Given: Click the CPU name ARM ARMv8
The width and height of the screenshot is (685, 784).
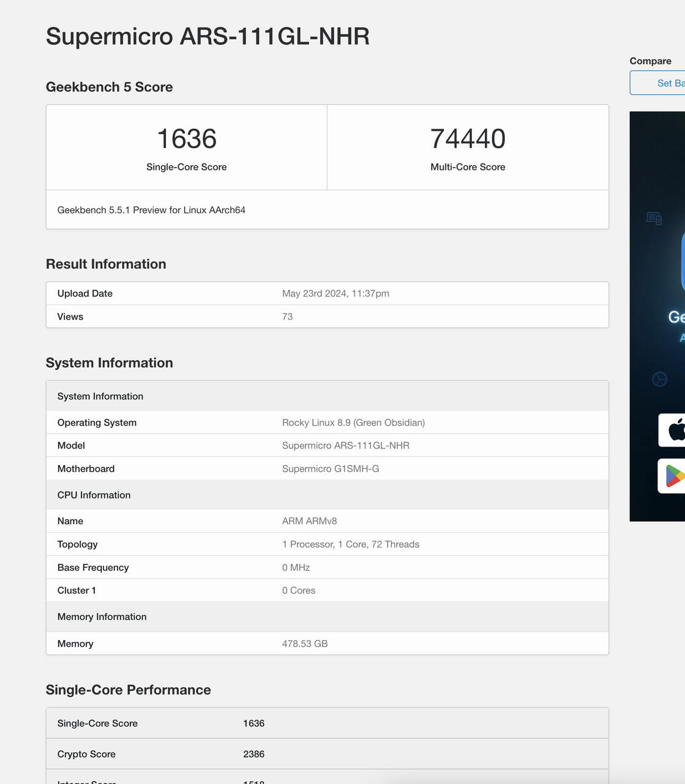Looking at the screenshot, I should pos(309,521).
